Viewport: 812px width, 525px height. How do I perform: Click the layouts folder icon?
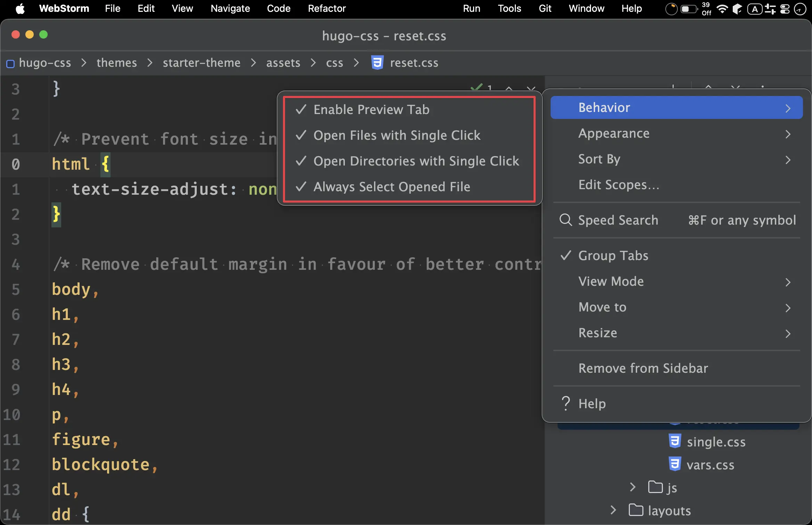(x=636, y=510)
